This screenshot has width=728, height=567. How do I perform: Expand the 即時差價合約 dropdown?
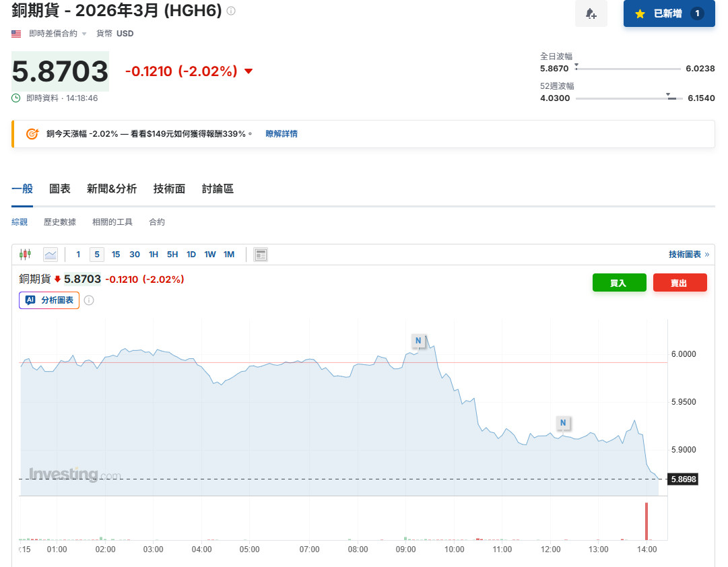click(84, 34)
